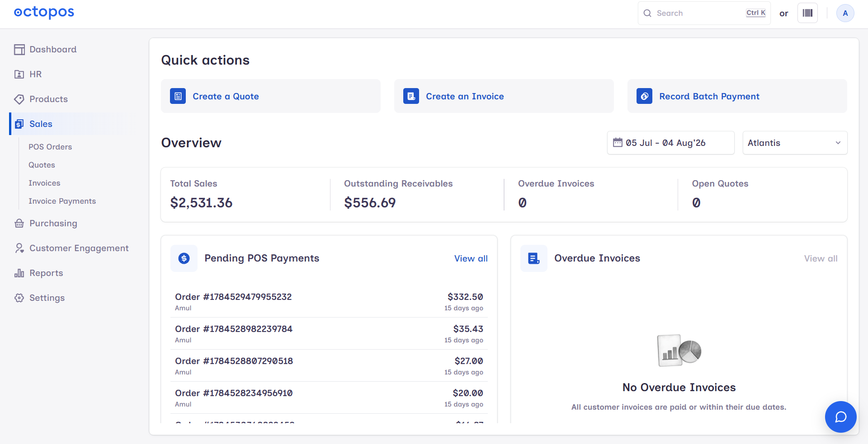Click the Total Sales $2,531.36 value

[201, 203]
